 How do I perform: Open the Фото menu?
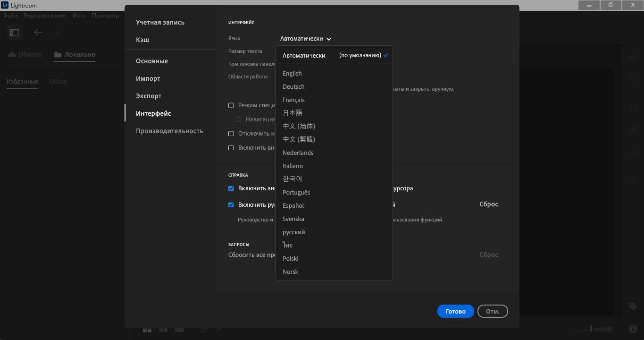coord(79,16)
